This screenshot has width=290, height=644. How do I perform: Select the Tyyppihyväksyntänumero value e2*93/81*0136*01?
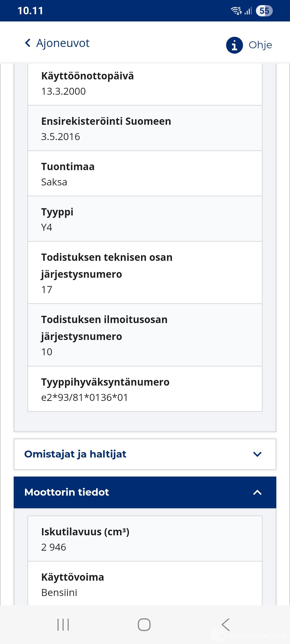pos(85,397)
